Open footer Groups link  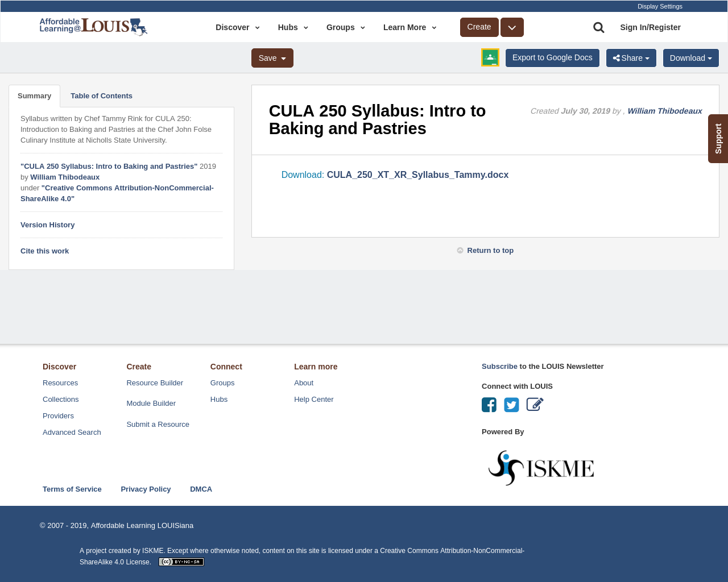(x=222, y=383)
